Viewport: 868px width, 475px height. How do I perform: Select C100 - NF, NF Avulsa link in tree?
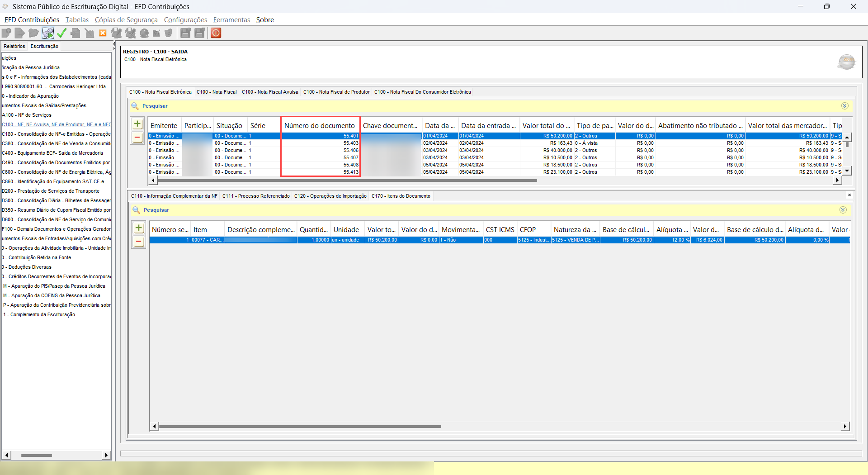point(57,124)
